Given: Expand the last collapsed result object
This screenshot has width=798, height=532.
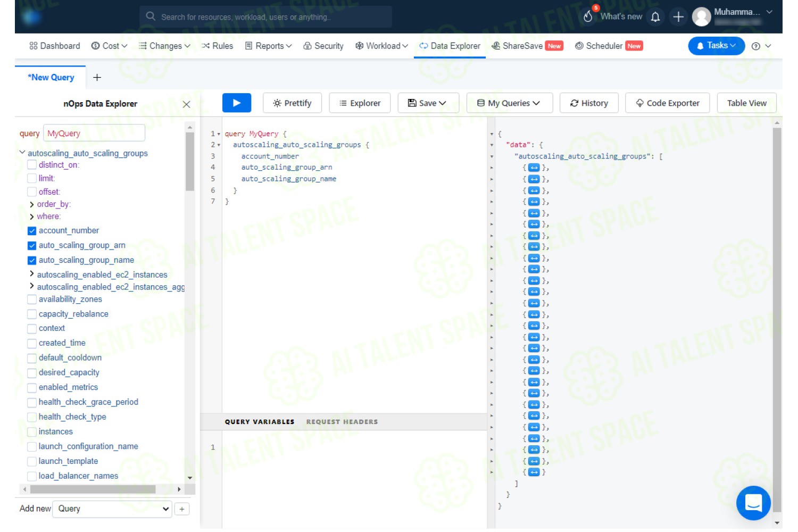Looking at the screenshot, I should coord(534,472).
